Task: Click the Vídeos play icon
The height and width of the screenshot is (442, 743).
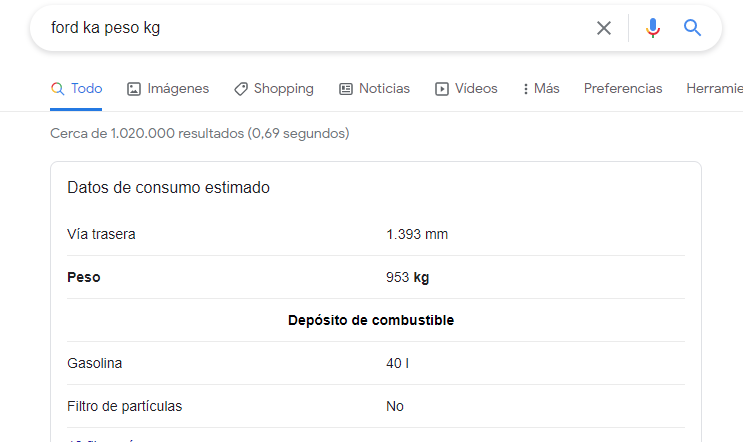Action: coord(442,89)
